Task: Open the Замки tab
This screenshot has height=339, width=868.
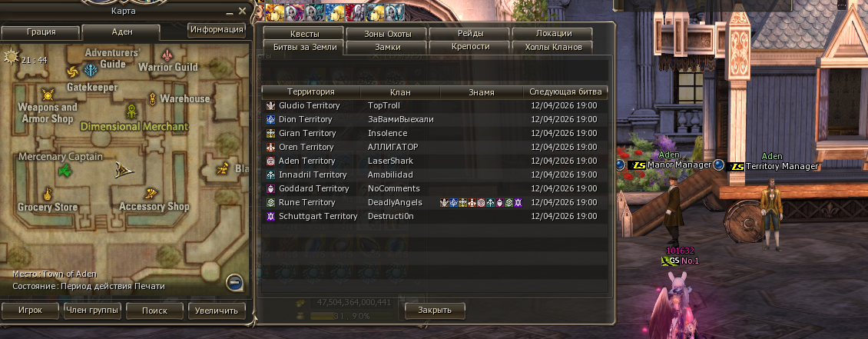Action: click(x=387, y=47)
